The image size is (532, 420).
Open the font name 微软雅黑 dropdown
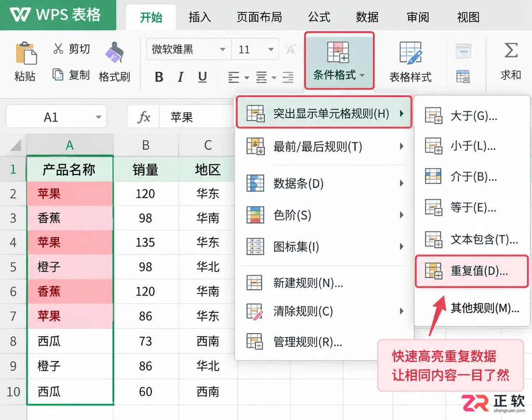(x=222, y=50)
